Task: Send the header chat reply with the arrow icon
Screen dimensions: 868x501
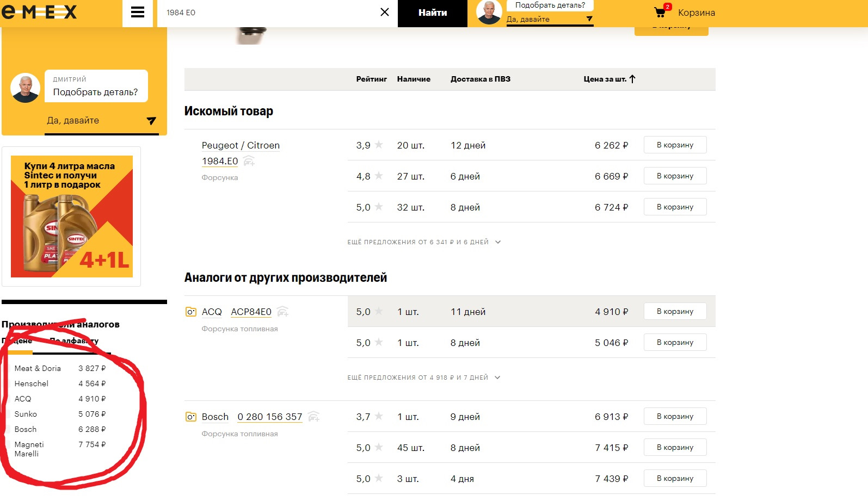Action: point(589,19)
